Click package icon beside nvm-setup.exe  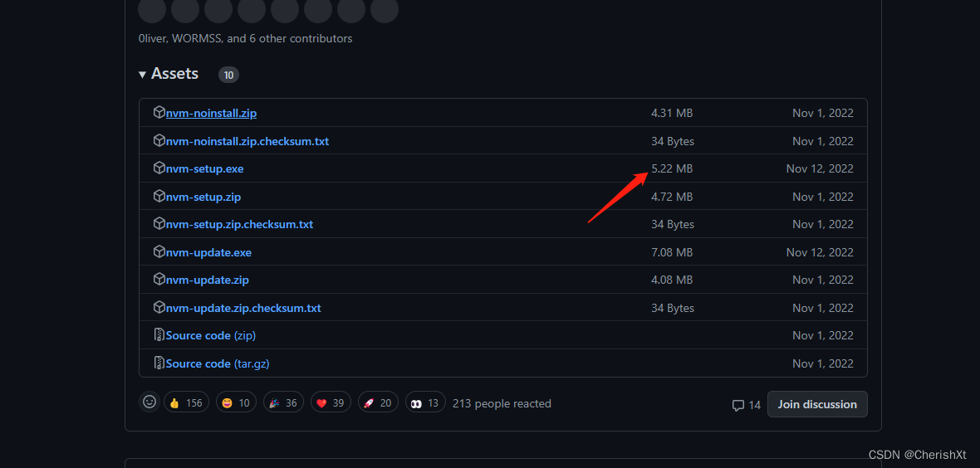pyautogui.click(x=159, y=168)
